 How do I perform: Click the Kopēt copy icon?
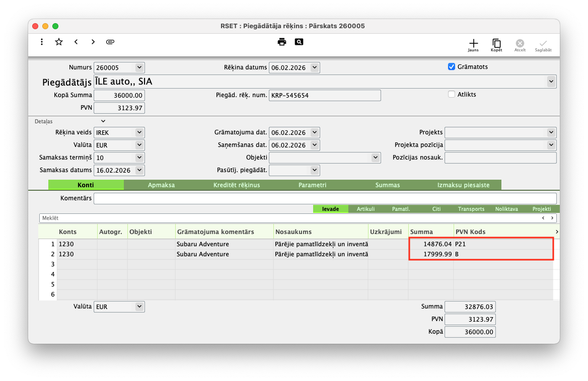496,44
